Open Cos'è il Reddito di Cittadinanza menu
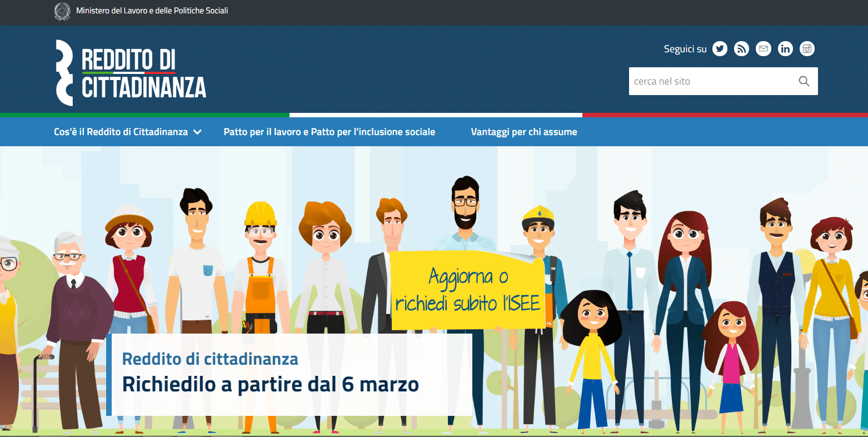 [x=121, y=132]
